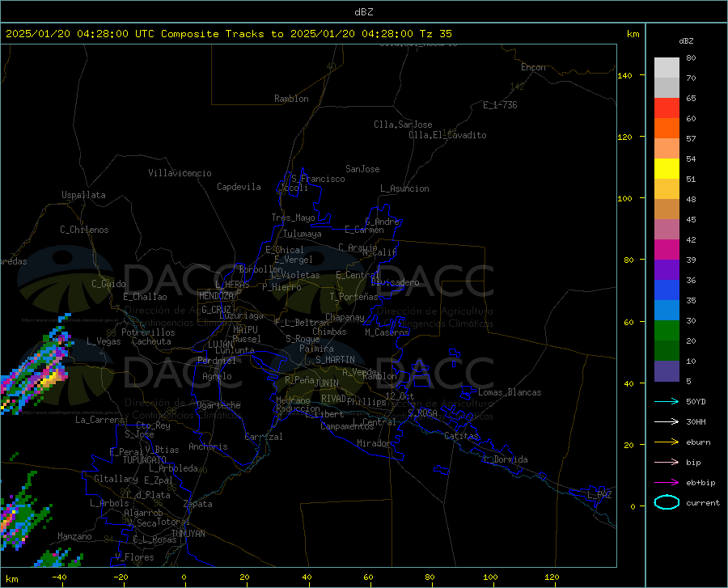Click the Ugarteche map label
The image size is (728, 588).
(x=218, y=405)
